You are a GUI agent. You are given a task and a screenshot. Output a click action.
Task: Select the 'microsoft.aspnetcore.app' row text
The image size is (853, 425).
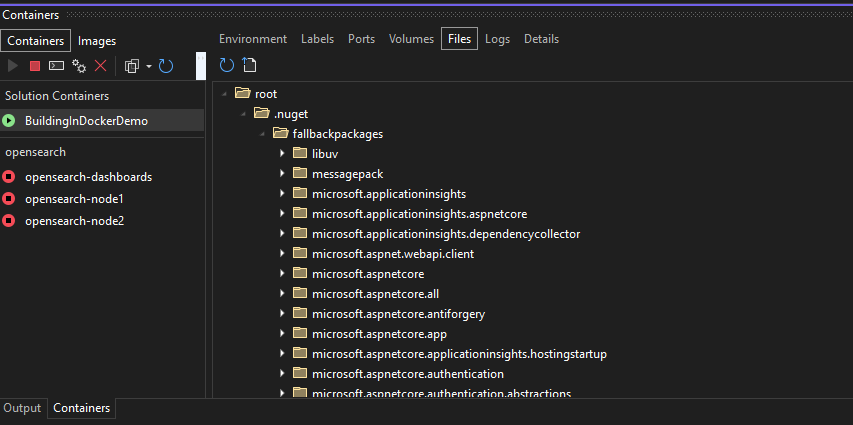pos(380,334)
